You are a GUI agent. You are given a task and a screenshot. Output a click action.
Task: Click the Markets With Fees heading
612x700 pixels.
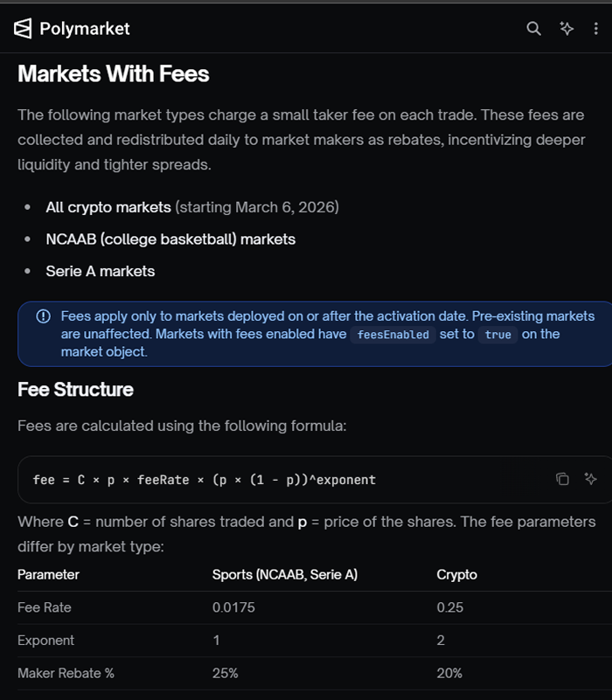(x=114, y=73)
